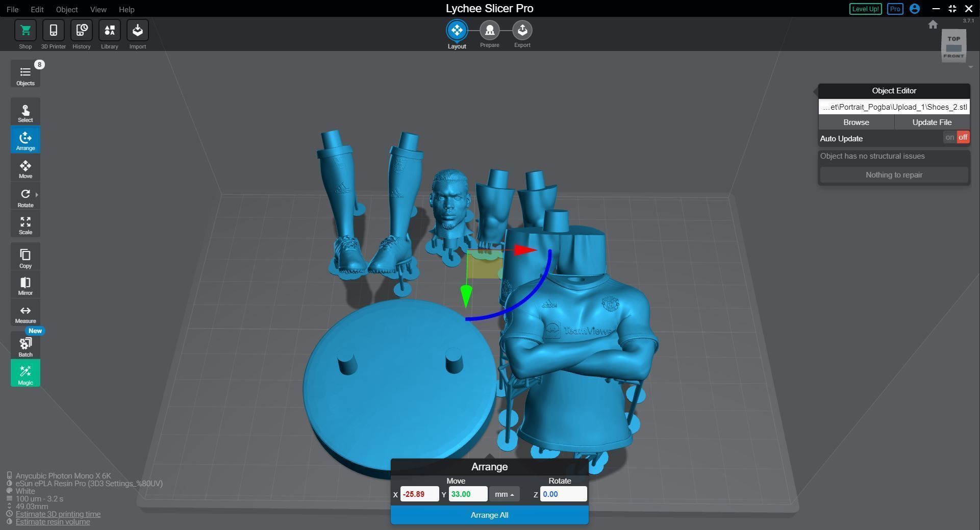Open the Objects list panel
980x530 pixels.
(25, 74)
